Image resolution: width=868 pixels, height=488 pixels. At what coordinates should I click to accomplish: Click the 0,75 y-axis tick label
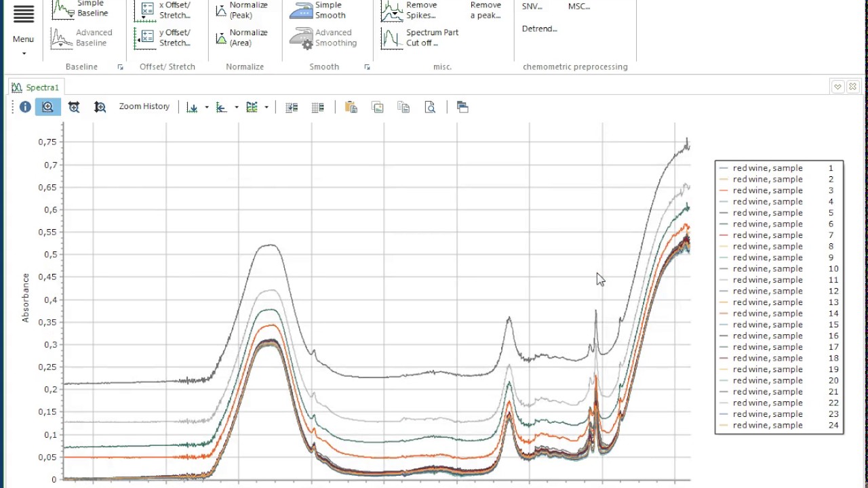pyautogui.click(x=47, y=142)
